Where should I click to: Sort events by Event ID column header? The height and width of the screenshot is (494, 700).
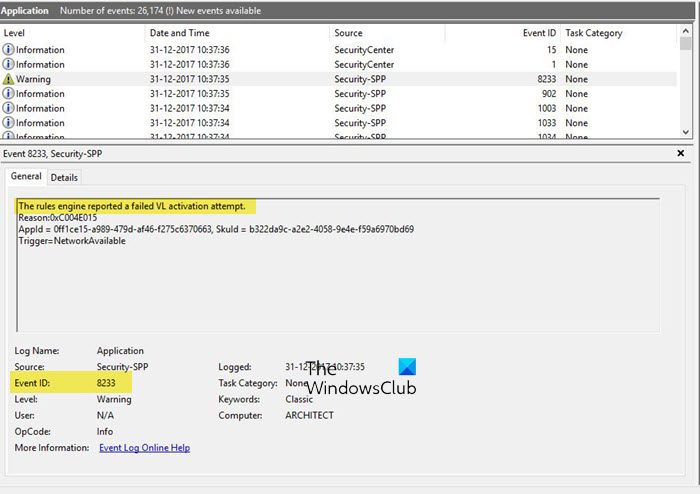[539, 33]
